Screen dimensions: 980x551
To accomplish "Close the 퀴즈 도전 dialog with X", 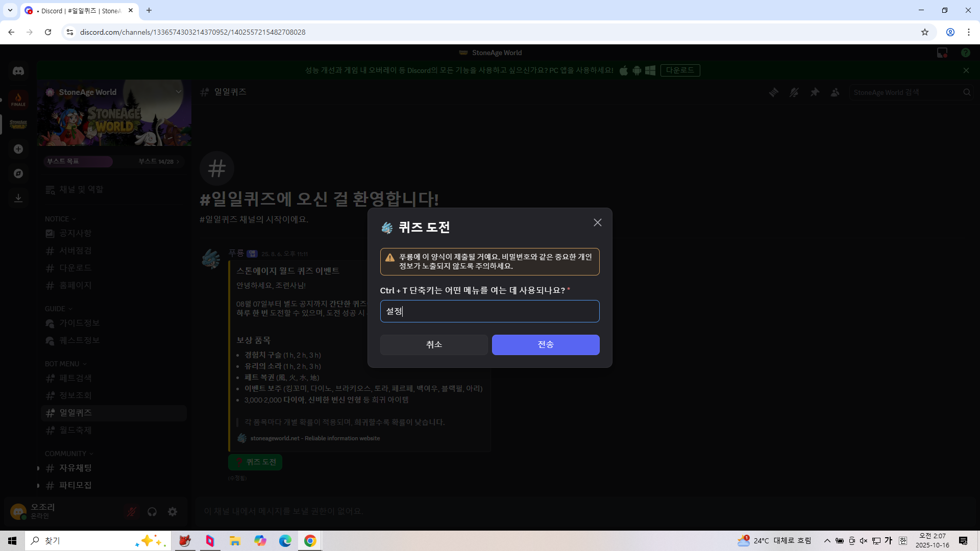I will (597, 222).
